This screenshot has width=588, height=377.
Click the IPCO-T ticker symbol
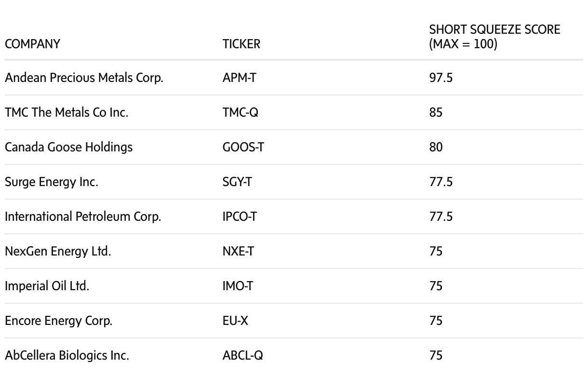pyautogui.click(x=240, y=216)
